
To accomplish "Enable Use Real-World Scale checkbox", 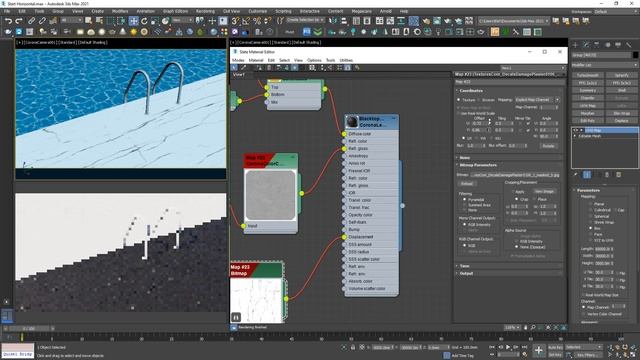I will pos(459,113).
